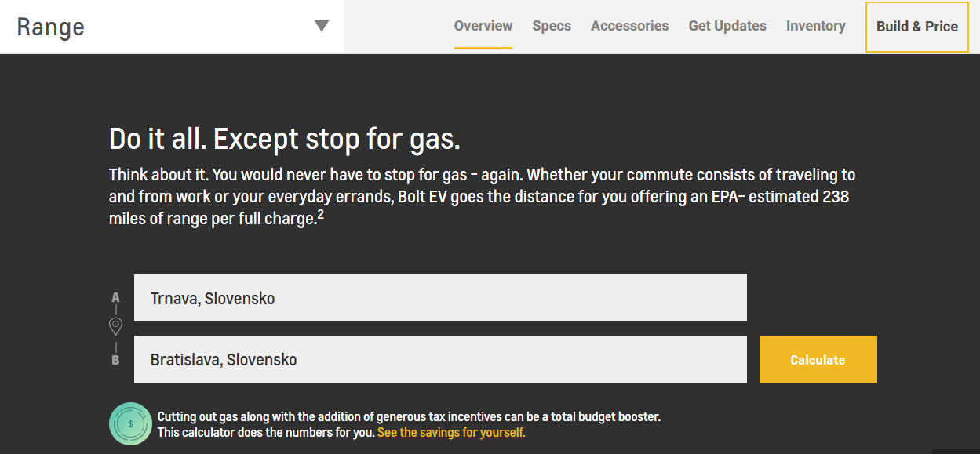Click the Trnava, Slovensko origin field

440,298
